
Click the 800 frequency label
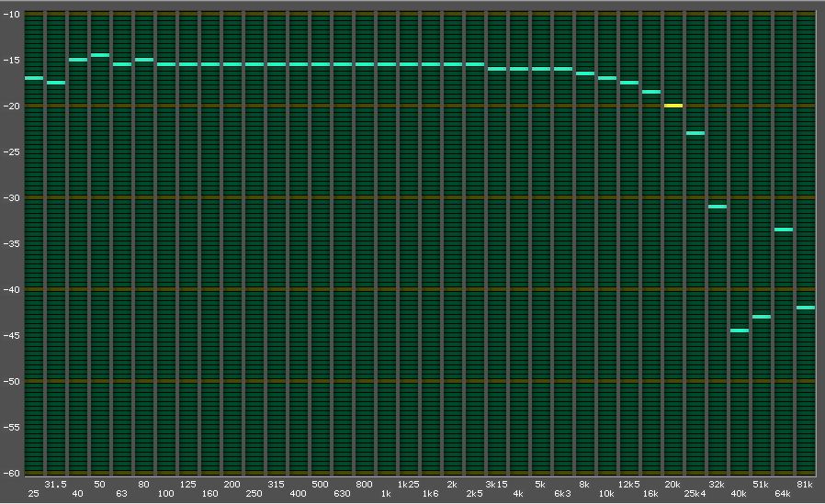pos(364,485)
